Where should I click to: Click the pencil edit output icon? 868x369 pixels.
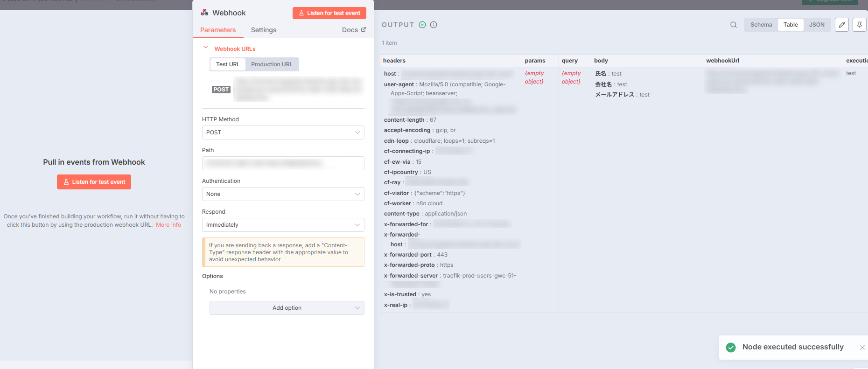point(841,25)
